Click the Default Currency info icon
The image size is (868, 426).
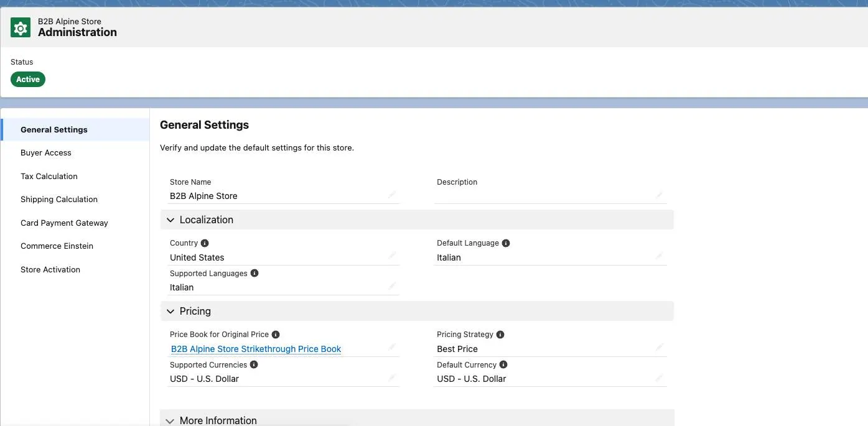503,364
